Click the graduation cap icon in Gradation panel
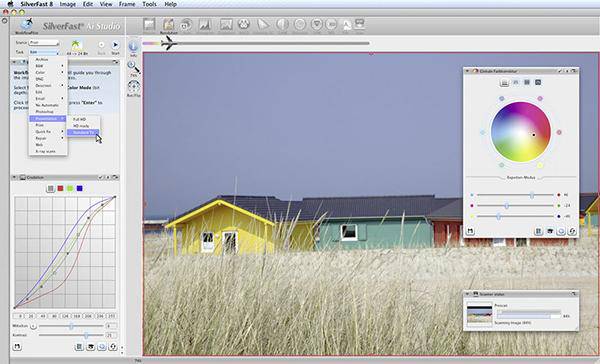Screen dimensions: 600x364 click(x=91, y=347)
